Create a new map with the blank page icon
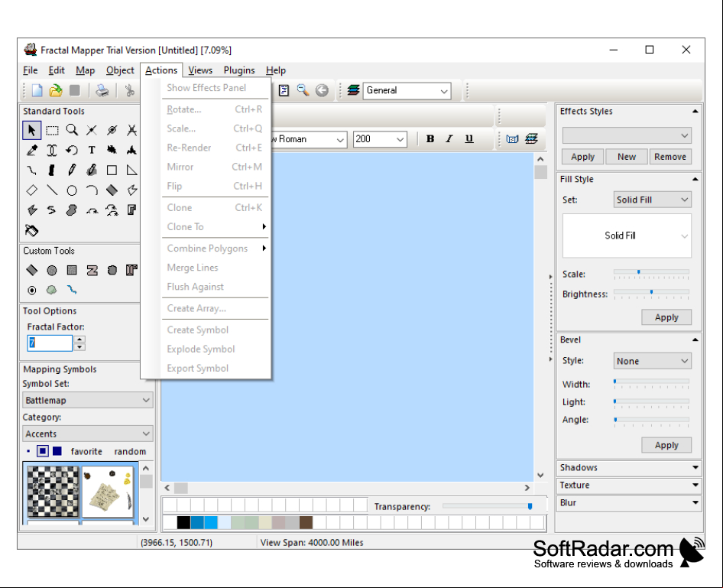This screenshot has width=723, height=588. click(x=37, y=90)
